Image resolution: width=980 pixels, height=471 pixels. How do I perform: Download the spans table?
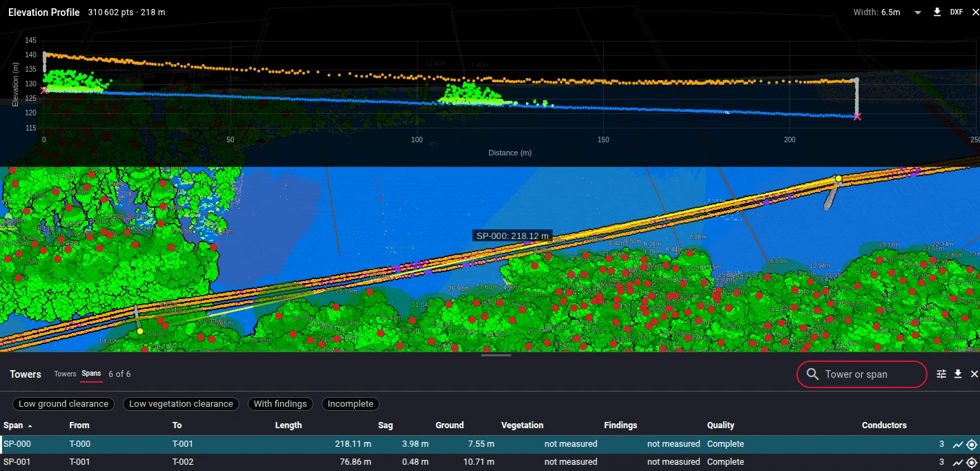coord(958,374)
